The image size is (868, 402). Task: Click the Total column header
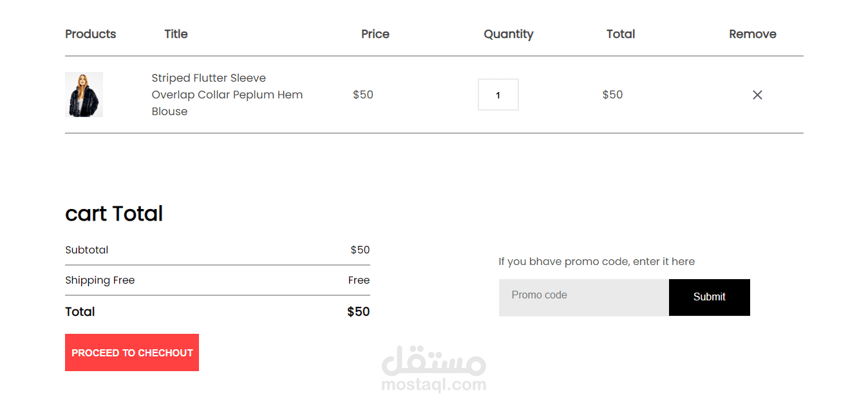pos(620,34)
